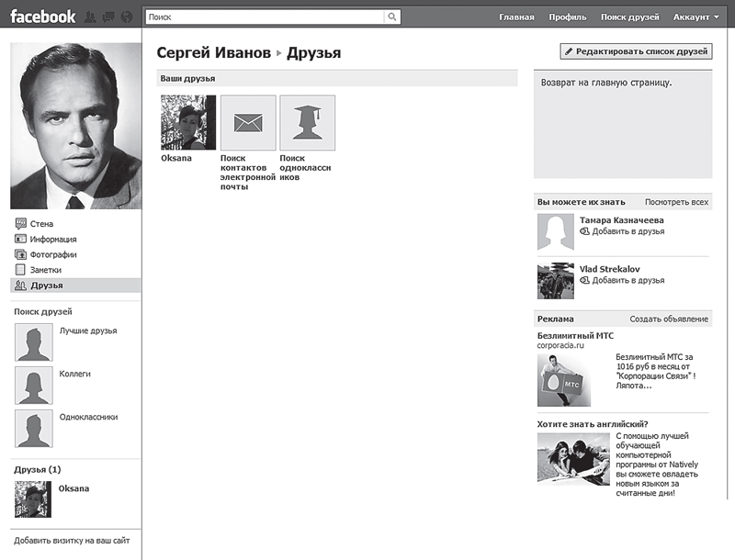Click the English course ad image
Screen dimensions: 735x560
click(573, 458)
